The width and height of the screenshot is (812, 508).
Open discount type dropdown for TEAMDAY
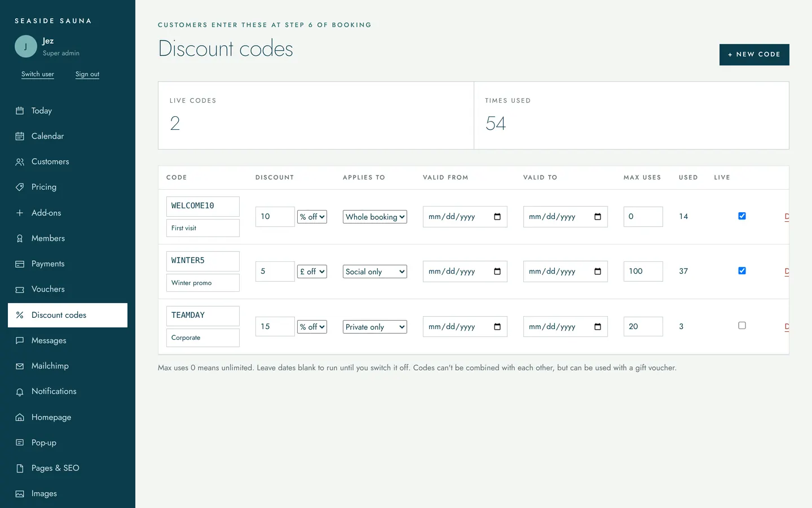[x=312, y=327]
